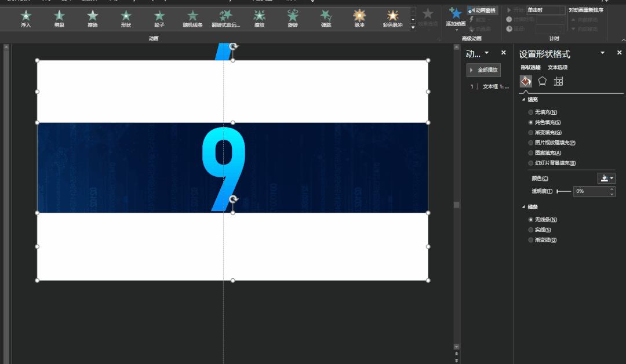
Task: Choose 实线 (Solid Line) radio button
Action: click(x=531, y=230)
